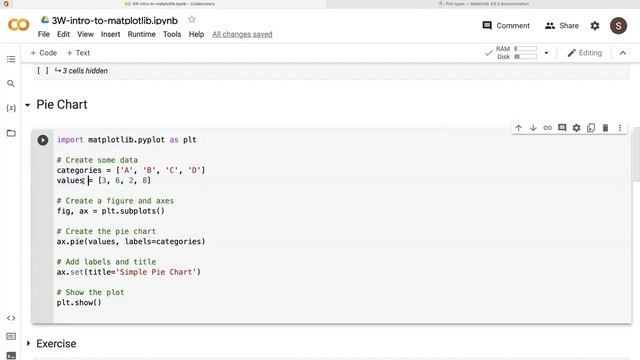
Task: Open the code snippets icon
Action: [11, 318]
